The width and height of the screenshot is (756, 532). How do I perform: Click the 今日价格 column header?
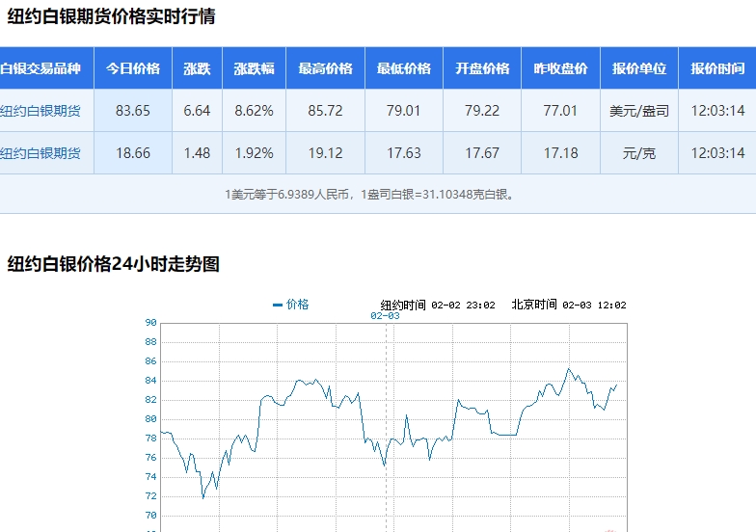(x=133, y=69)
